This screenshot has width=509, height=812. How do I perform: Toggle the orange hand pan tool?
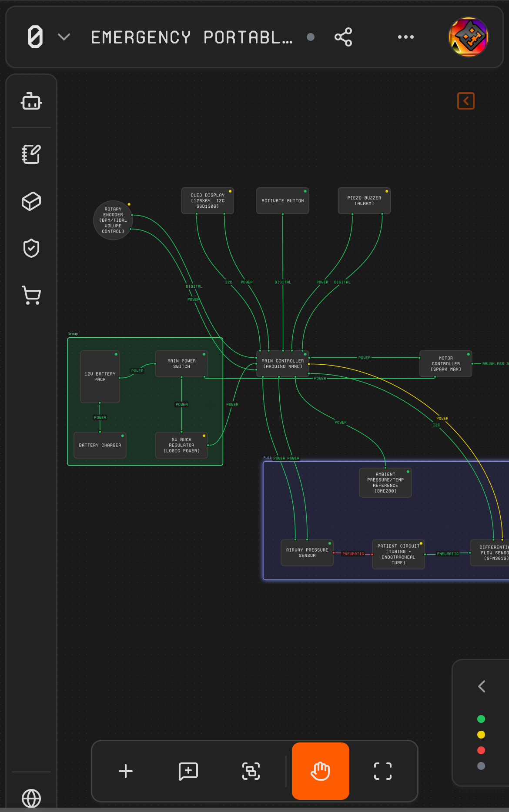tap(321, 771)
